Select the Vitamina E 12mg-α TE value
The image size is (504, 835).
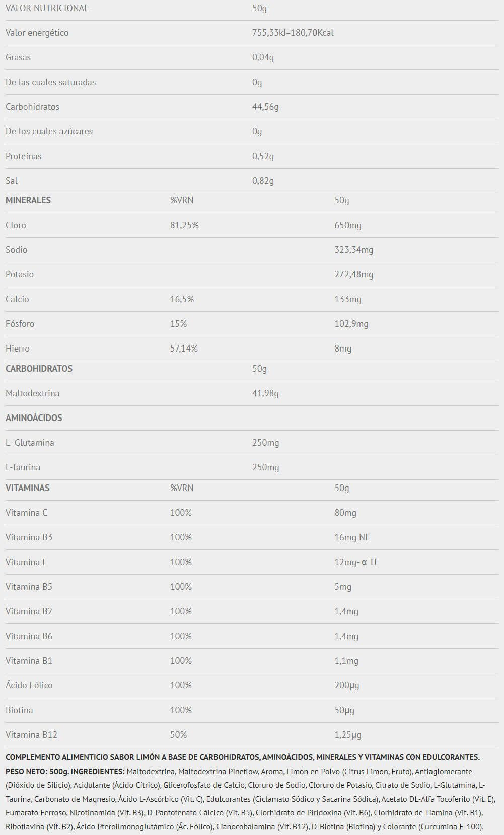click(356, 562)
